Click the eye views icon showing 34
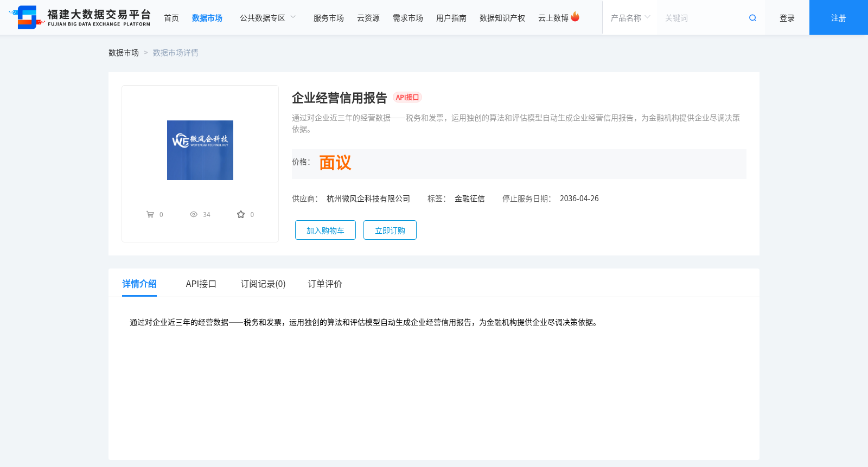Screen dimensions: 868x467 pyautogui.click(x=194, y=214)
